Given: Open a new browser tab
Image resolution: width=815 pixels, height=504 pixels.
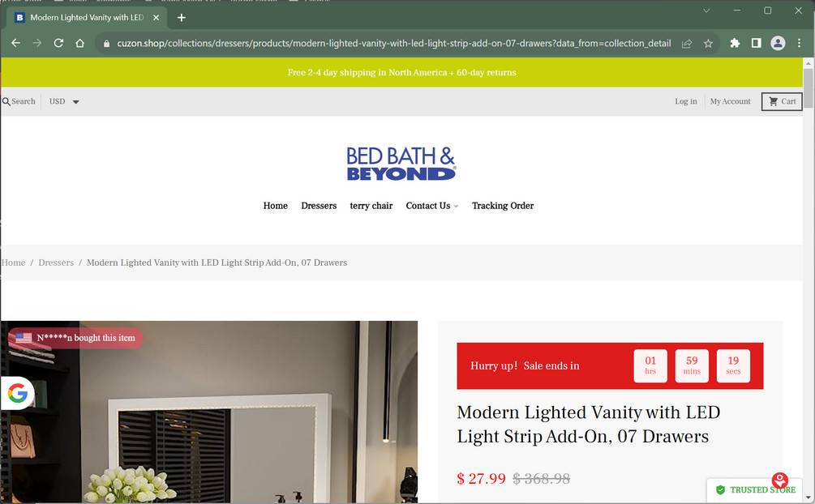Looking at the screenshot, I should pos(181,18).
